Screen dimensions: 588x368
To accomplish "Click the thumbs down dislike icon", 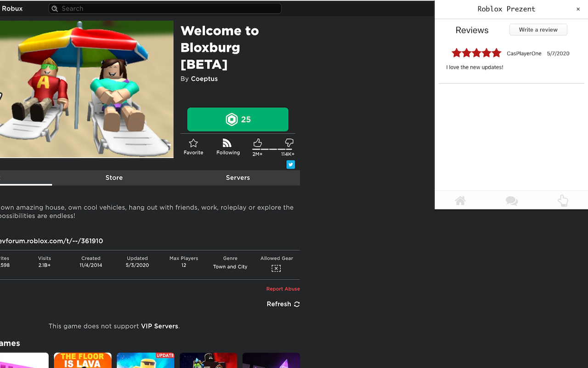I will point(289,143).
